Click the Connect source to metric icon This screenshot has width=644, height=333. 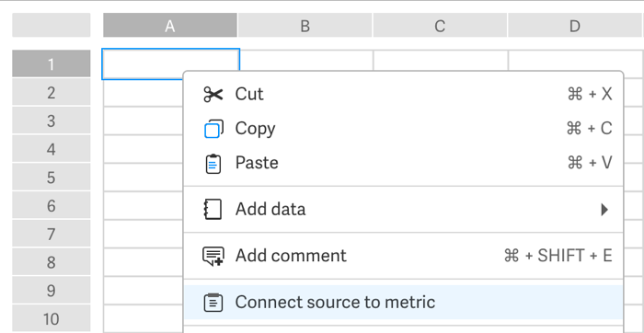[x=213, y=303]
